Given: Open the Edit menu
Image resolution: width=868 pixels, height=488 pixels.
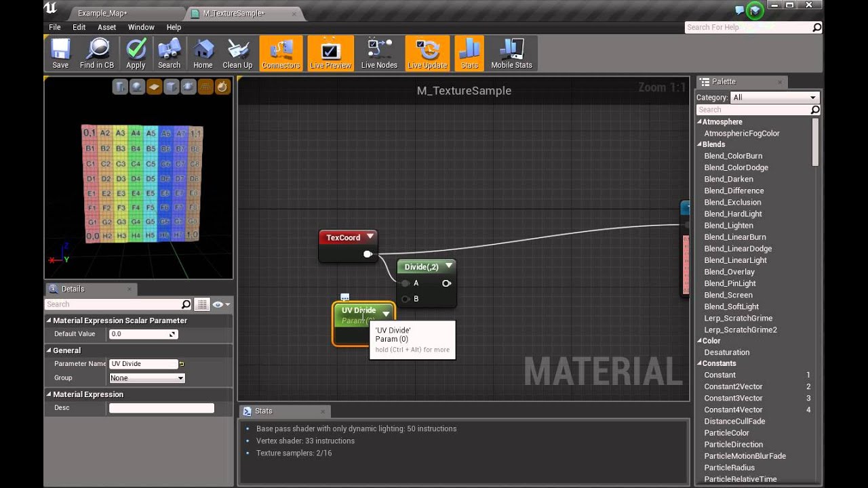Looking at the screenshot, I should pyautogui.click(x=79, y=27).
